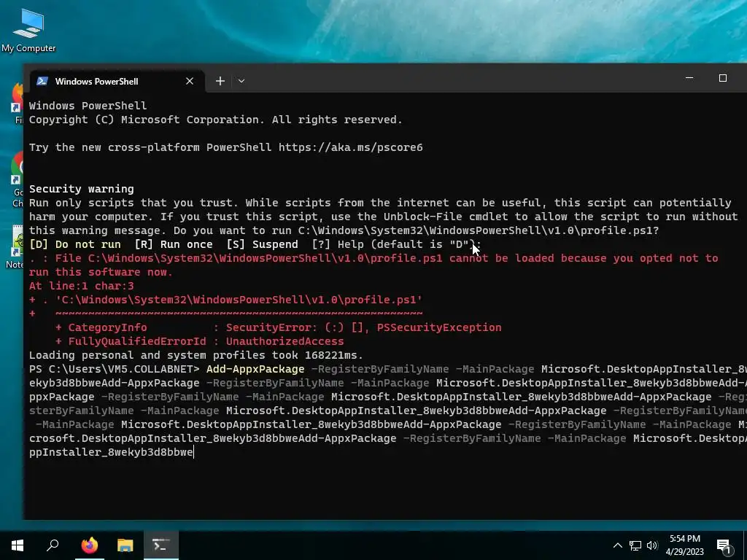Click 'CategoryInfo' in the error output

(x=108, y=327)
